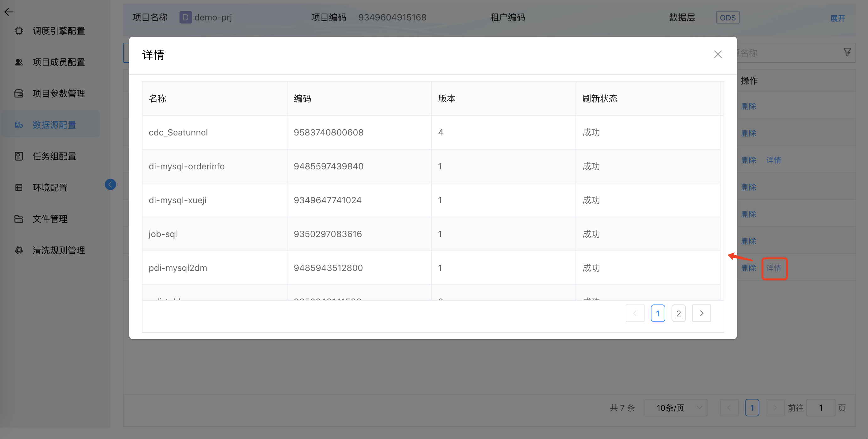Click the 项目参数管理 sidebar icon

click(x=19, y=93)
